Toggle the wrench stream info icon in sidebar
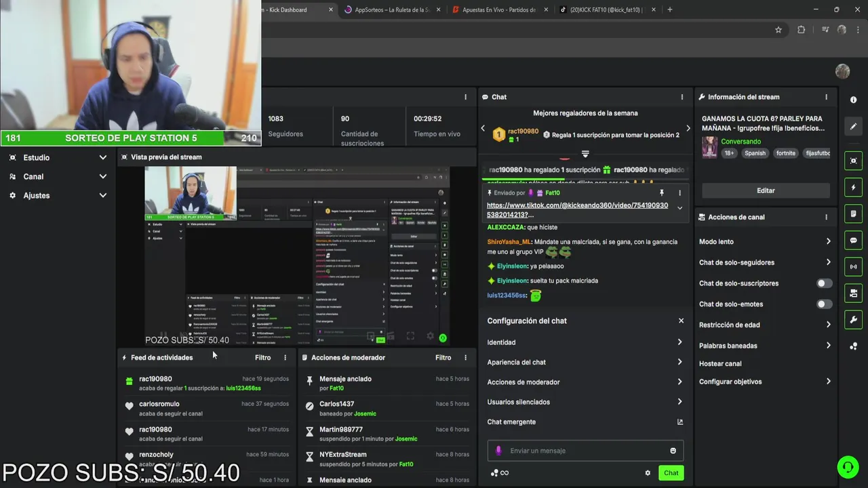The image size is (868, 488). point(853,319)
